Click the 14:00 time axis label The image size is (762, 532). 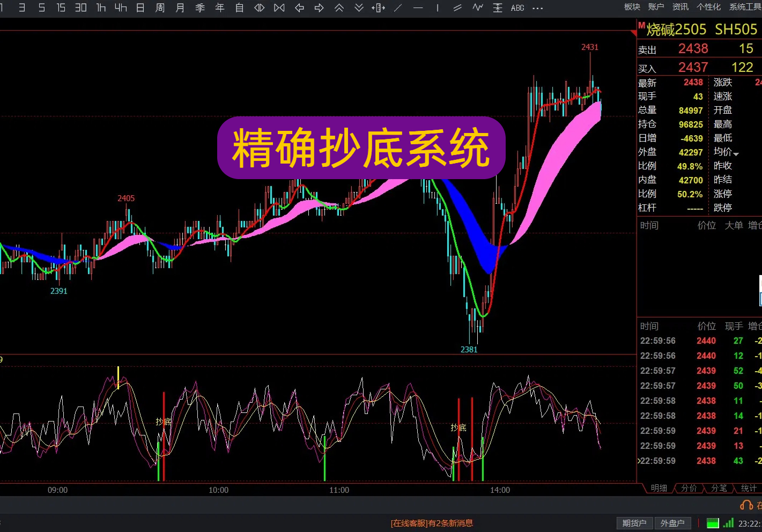tap(500, 490)
